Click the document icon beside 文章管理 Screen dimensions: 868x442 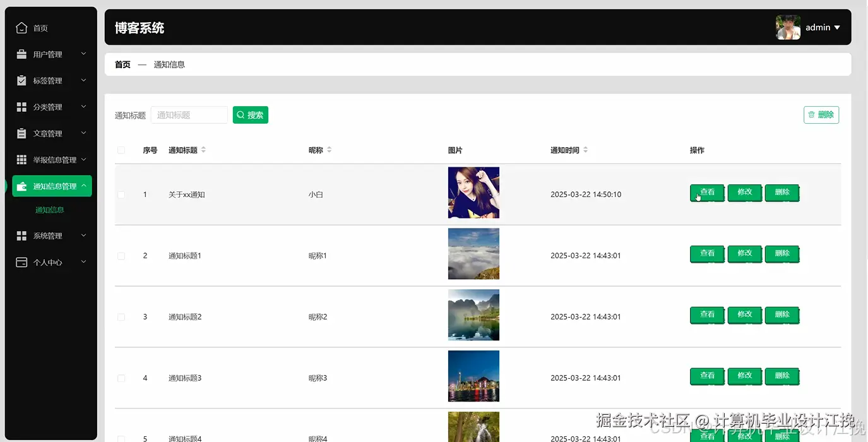[x=21, y=133]
